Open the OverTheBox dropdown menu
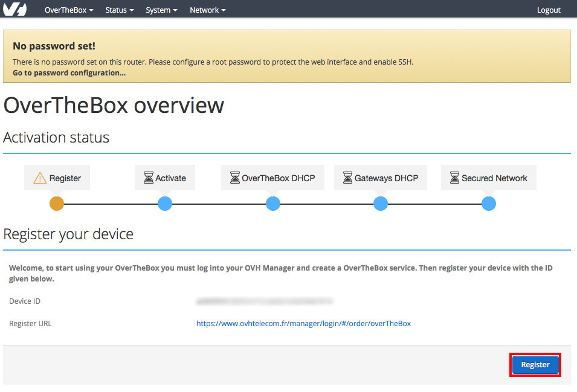This screenshot has width=577, height=392. tap(68, 9)
